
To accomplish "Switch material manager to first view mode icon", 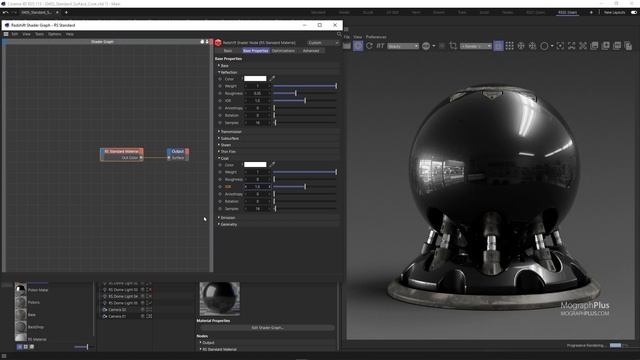I will click(x=19, y=347).
